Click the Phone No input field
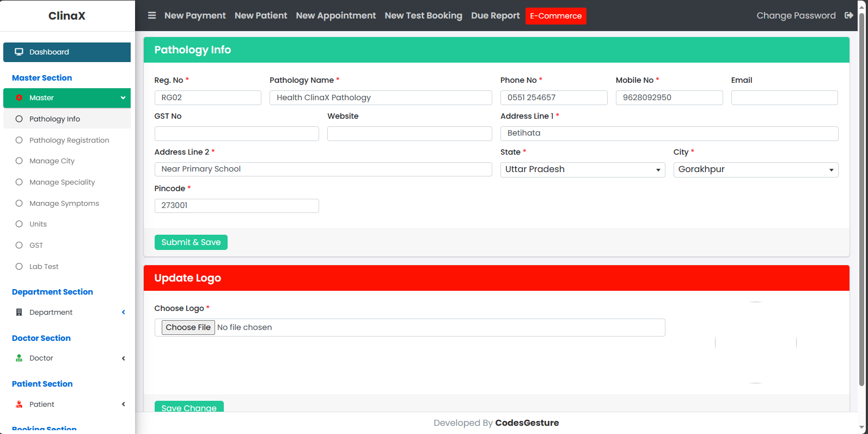Image resolution: width=868 pixels, height=434 pixels. point(554,98)
